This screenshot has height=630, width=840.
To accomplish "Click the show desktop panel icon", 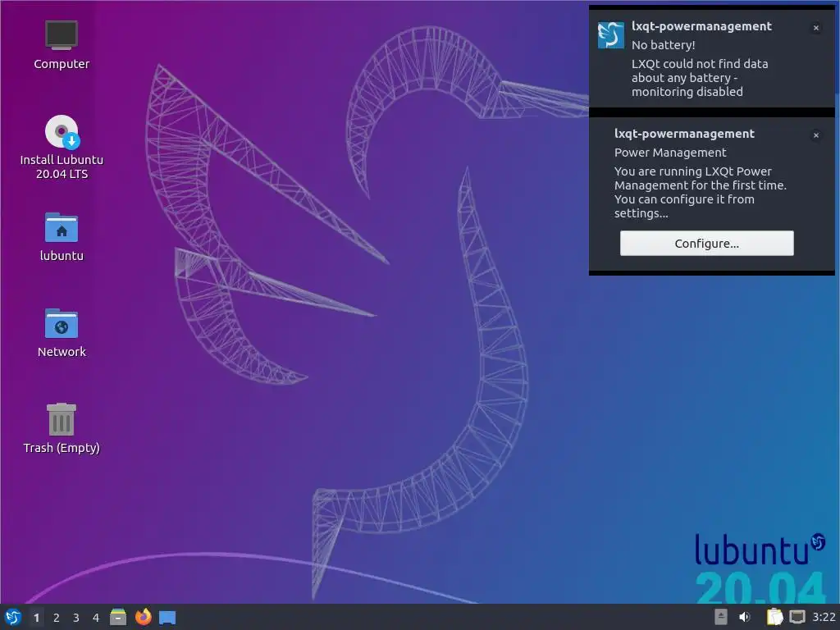I will tap(167, 617).
